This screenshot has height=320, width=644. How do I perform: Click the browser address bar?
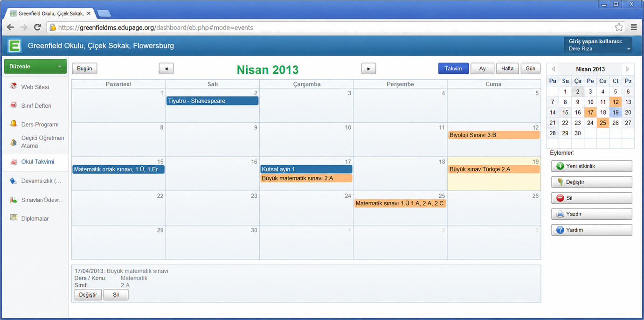pyautogui.click(x=331, y=28)
